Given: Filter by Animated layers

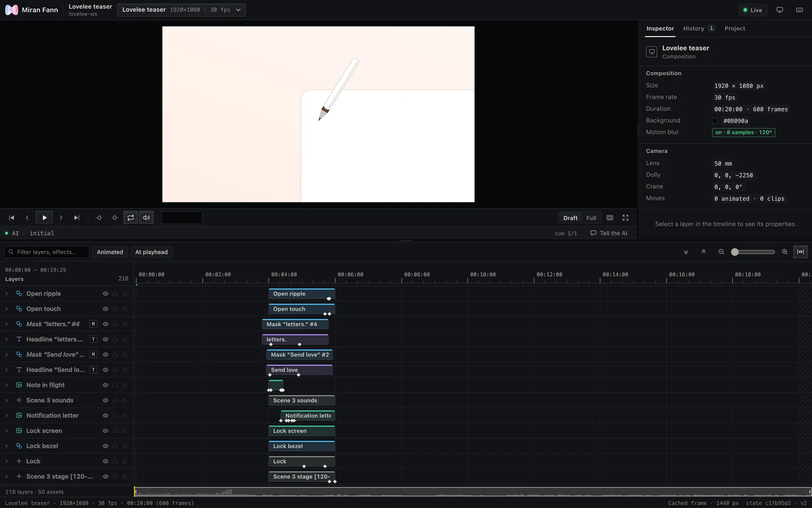Looking at the screenshot, I should click(x=110, y=252).
